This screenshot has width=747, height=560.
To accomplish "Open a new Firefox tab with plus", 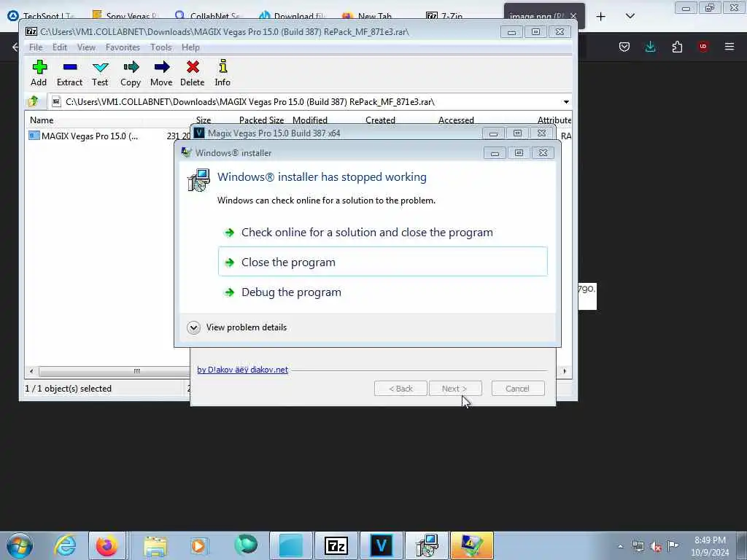I will pos(601,16).
